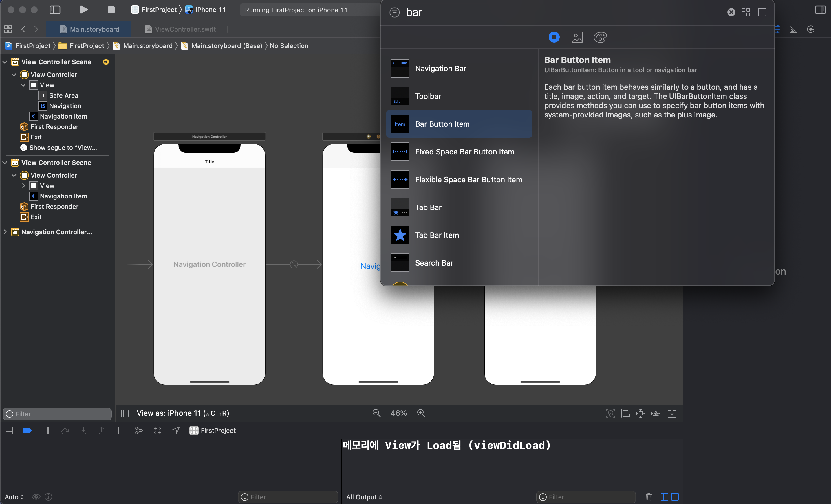Select Toolbar in library list
The width and height of the screenshot is (831, 504).
tap(459, 96)
